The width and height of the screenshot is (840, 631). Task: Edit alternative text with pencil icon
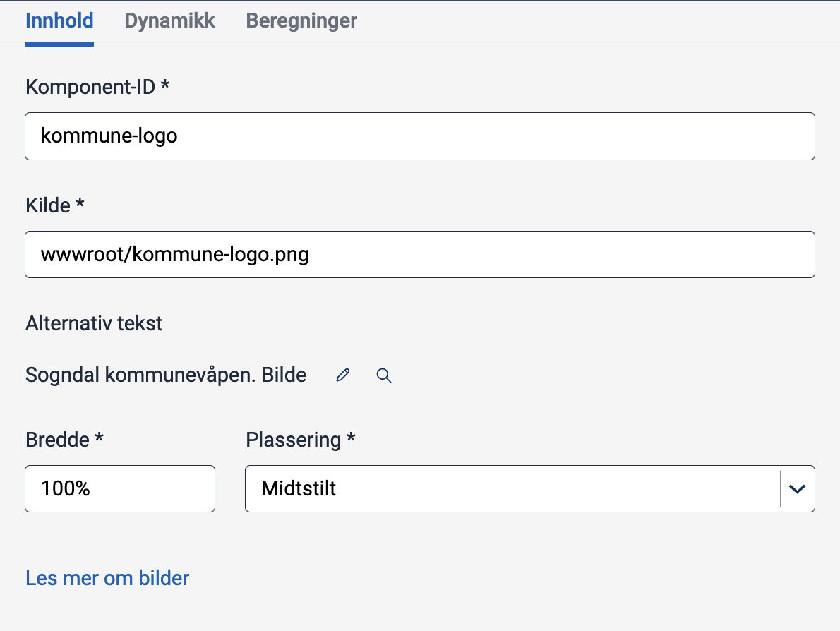coord(343,375)
